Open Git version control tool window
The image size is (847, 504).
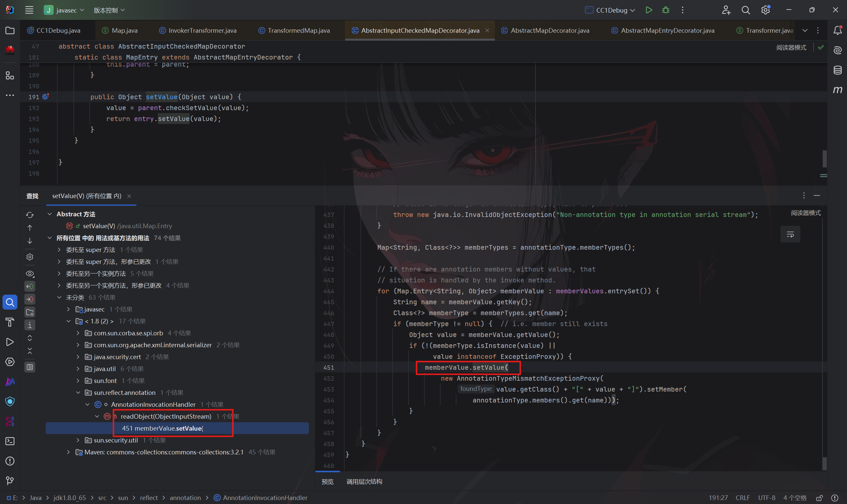[x=10, y=481]
